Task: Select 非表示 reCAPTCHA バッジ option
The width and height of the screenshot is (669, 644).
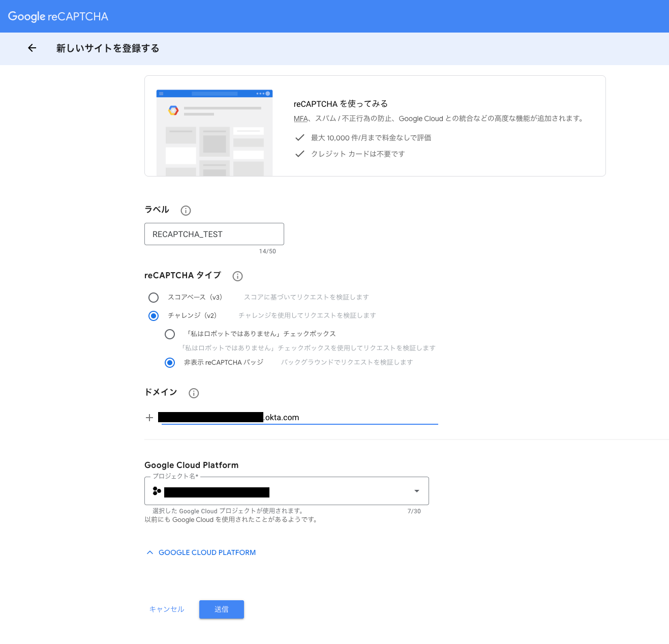Action: click(x=170, y=363)
